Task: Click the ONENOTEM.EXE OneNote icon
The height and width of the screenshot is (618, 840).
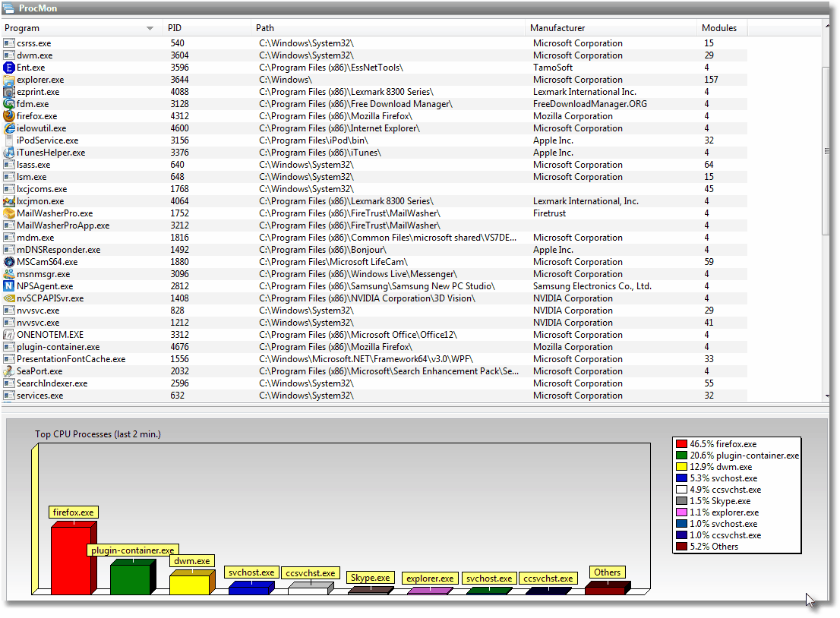Action: (x=8, y=335)
